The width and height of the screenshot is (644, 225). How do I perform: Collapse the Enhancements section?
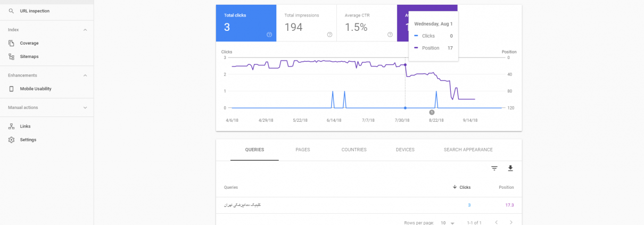point(85,76)
